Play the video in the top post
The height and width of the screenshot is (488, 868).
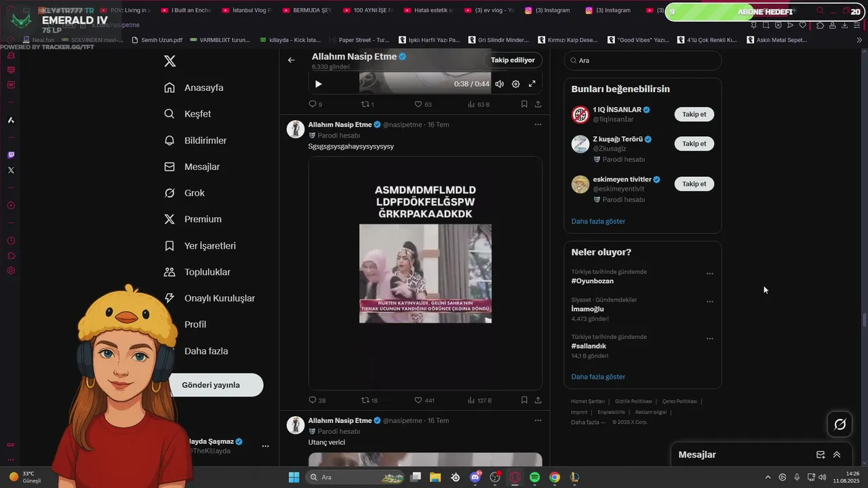click(x=318, y=84)
